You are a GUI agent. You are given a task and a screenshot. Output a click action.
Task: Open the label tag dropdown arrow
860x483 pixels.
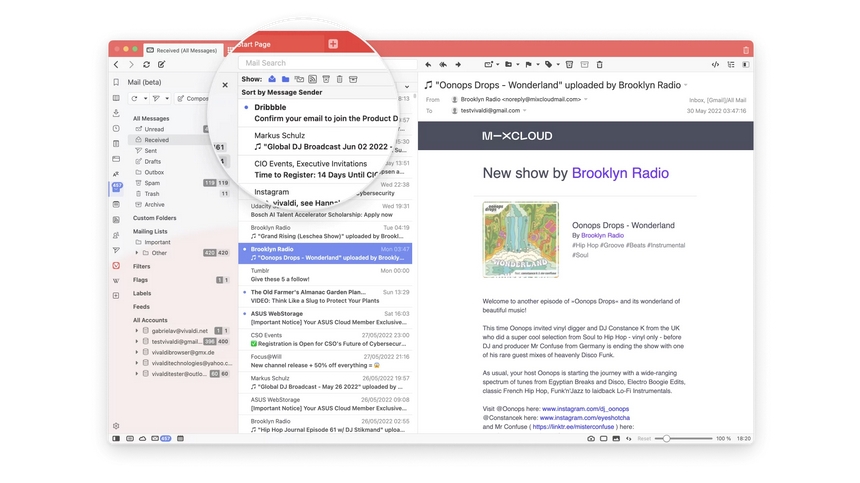(558, 65)
